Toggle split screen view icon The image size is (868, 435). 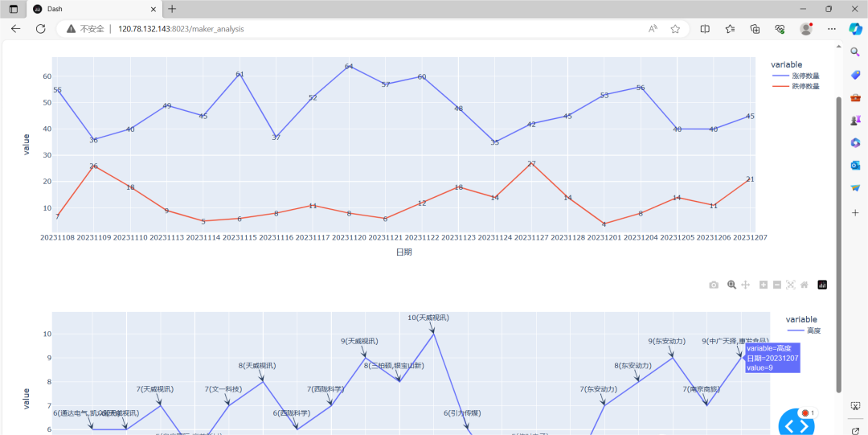point(705,29)
